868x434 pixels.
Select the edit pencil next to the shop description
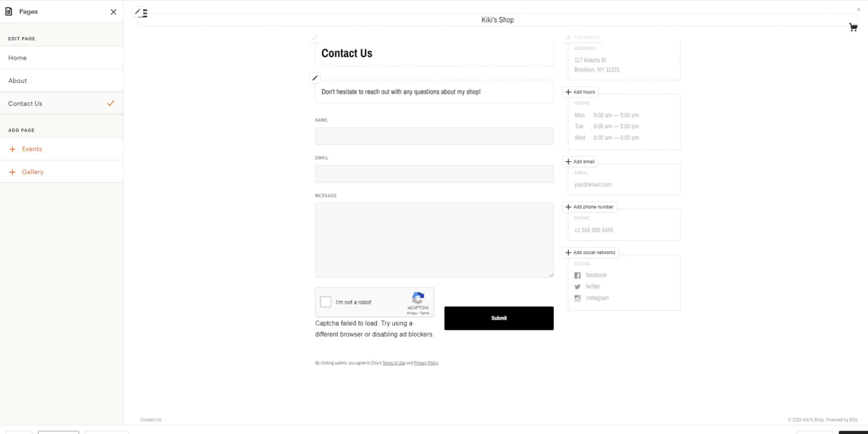click(315, 78)
